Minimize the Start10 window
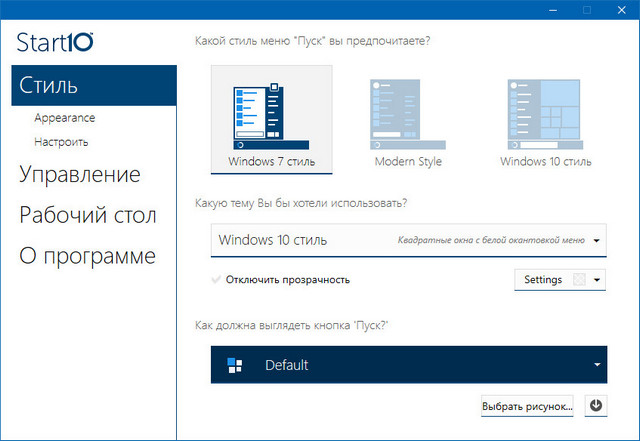640x441 pixels. pos(553,10)
